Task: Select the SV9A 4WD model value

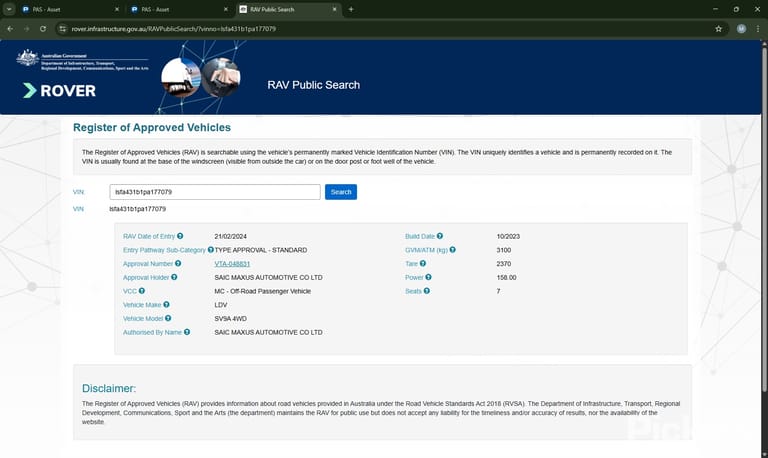Action: click(x=231, y=318)
